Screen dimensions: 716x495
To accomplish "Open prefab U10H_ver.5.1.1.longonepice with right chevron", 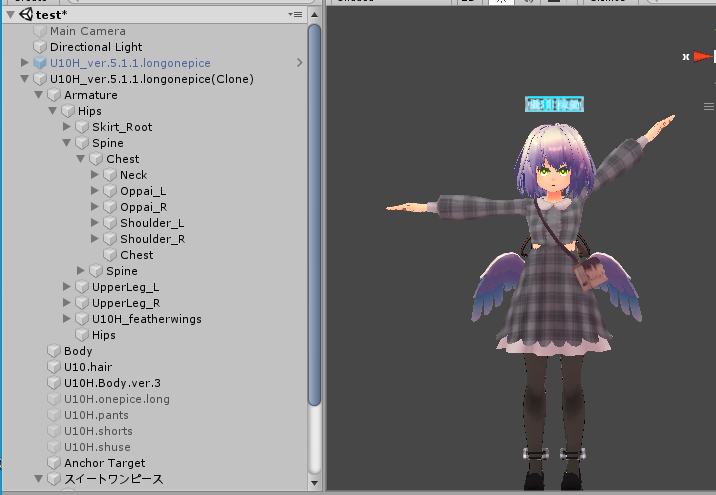I will coord(300,63).
